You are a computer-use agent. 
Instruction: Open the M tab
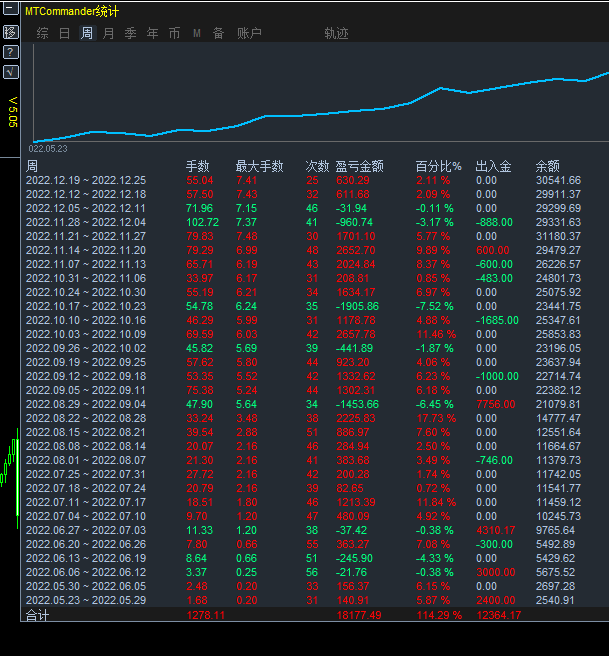tap(197, 33)
